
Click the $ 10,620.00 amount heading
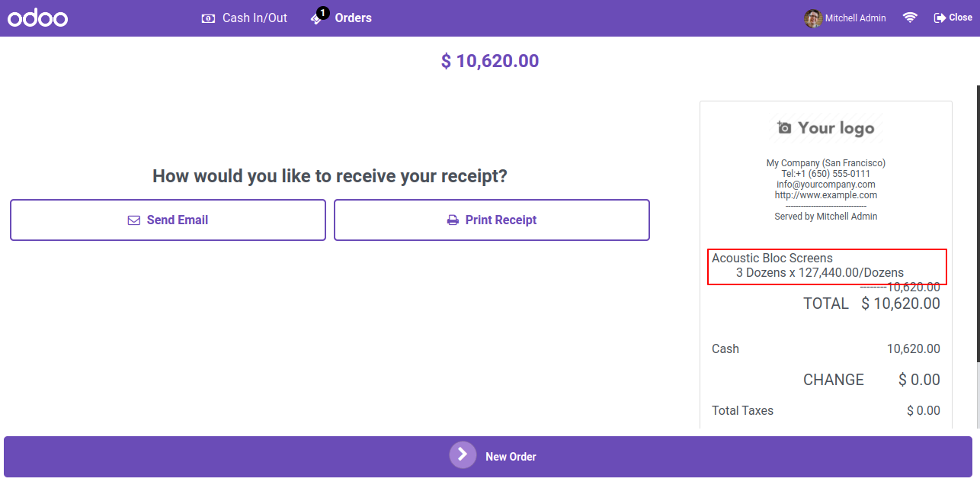[x=490, y=61]
